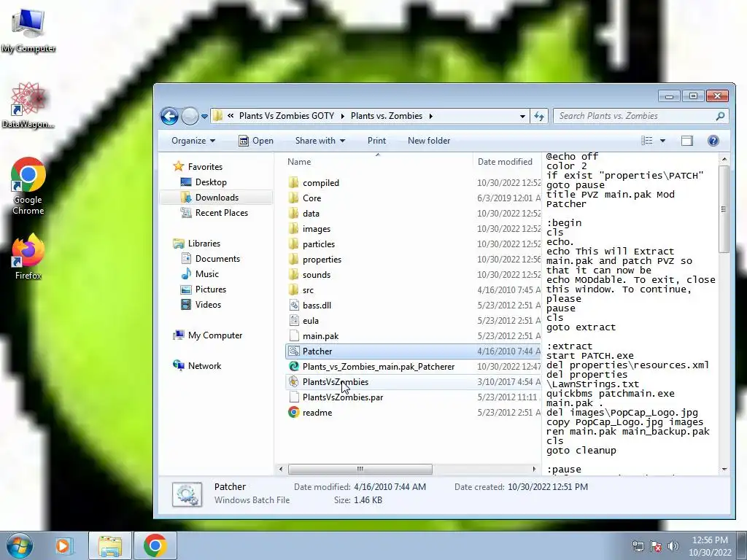This screenshot has height=560, width=747.
Task: Launch Firefox desktop shortcut
Action: pos(28,256)
